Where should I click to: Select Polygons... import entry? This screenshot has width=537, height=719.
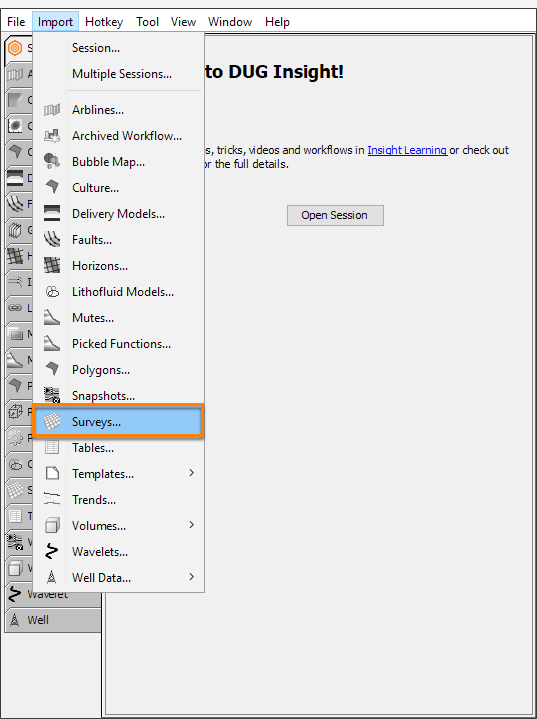101,370
